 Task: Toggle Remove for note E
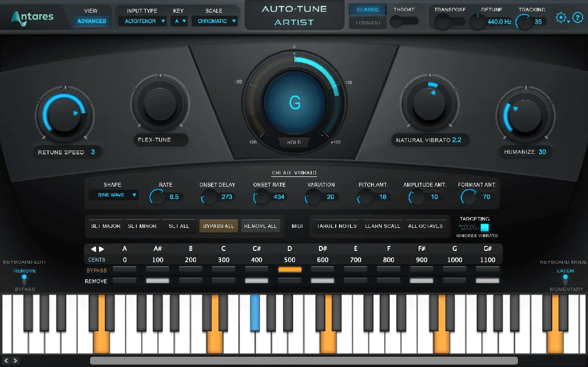(x=356, y=281)
